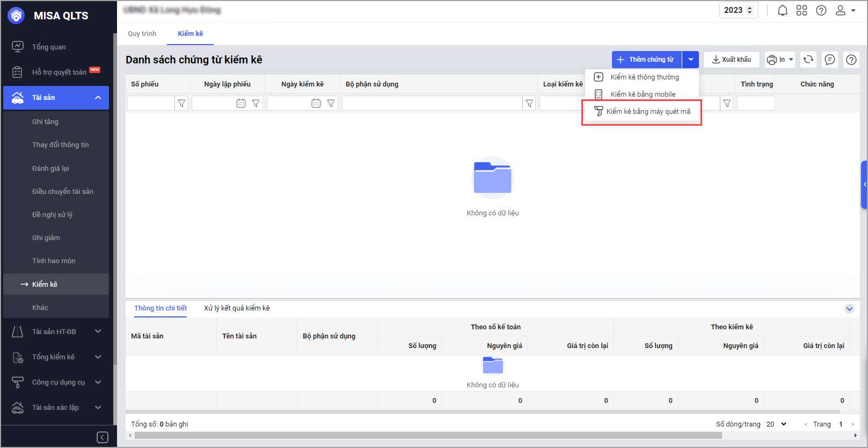868x448 pixels.
Task: Click the Hỗ trợ quyết toán icon
Action: (18, 72)
